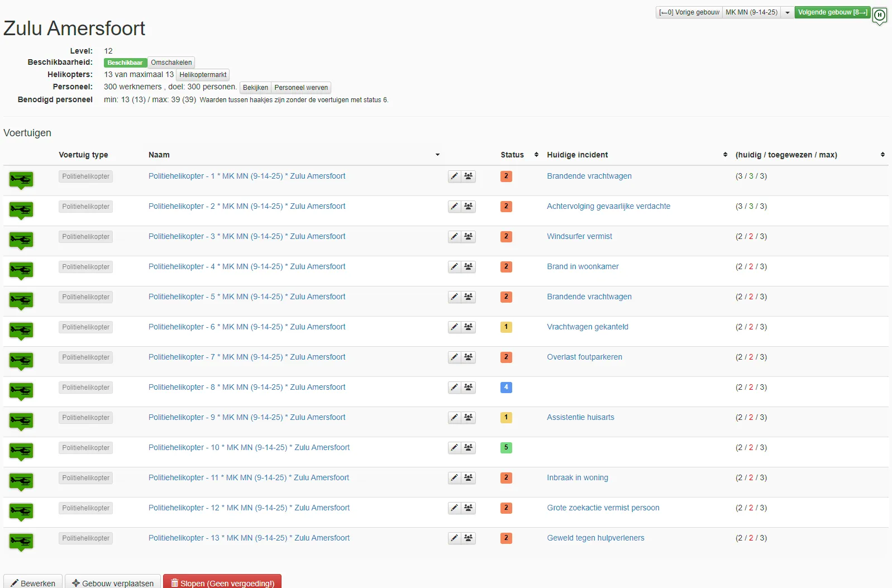Screen dimensions: 892x588
Task: Open the Helikoptermarkt
Action: [x=203, y=75]
